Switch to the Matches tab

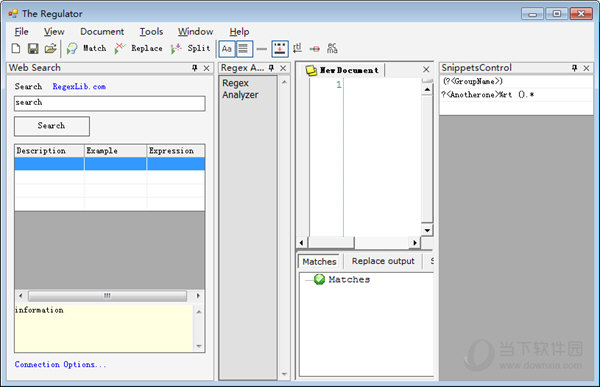pos(319,261)
